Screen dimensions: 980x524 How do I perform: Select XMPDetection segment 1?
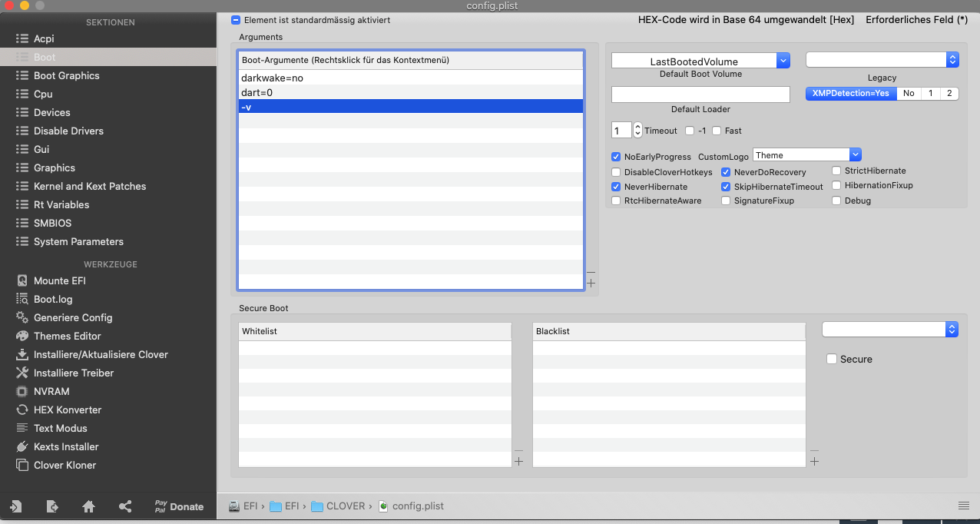pyautogui.click(x=931, y=93)
